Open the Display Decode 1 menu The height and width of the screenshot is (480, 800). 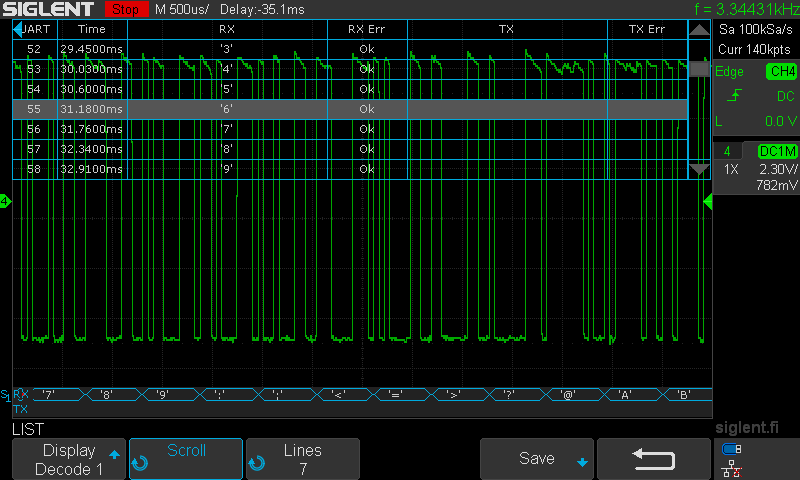69,459
